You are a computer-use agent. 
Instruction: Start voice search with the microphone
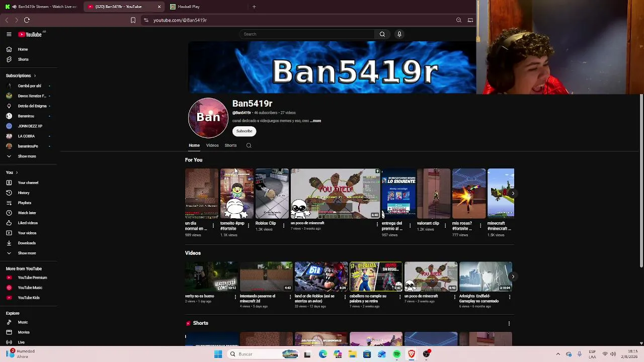(x=399, y=34)
